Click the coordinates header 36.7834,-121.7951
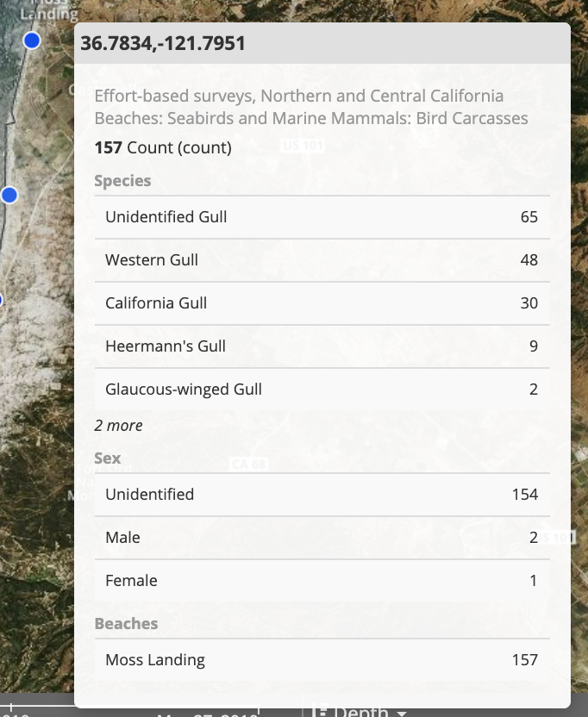Viewport: 588px width, 717px height. 163,43
